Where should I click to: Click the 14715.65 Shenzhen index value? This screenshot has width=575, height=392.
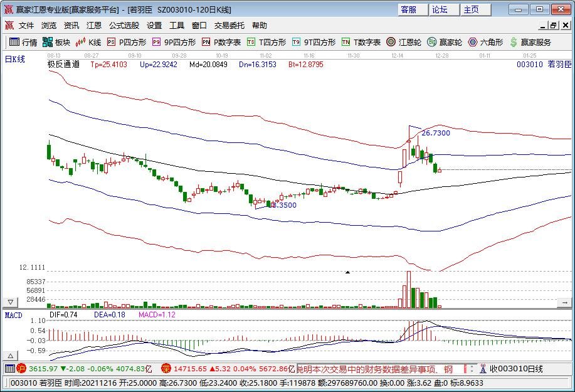click(x=191, y=369)
